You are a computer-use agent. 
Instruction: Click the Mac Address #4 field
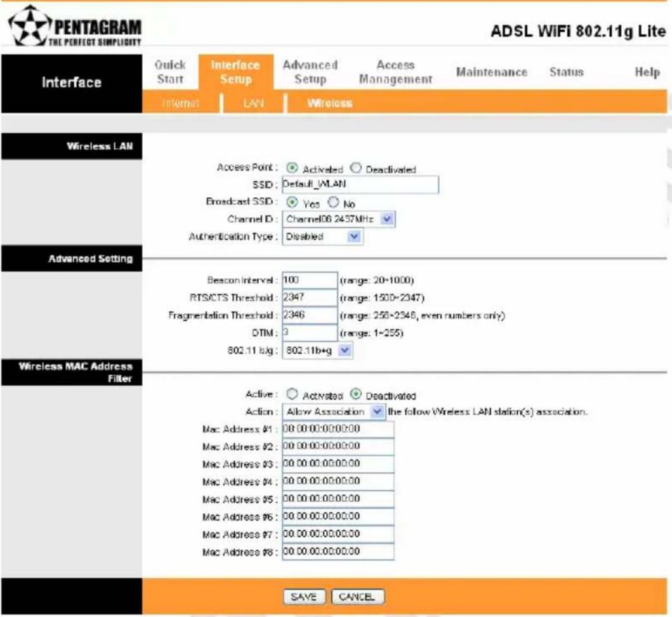[x=338, y=482]
